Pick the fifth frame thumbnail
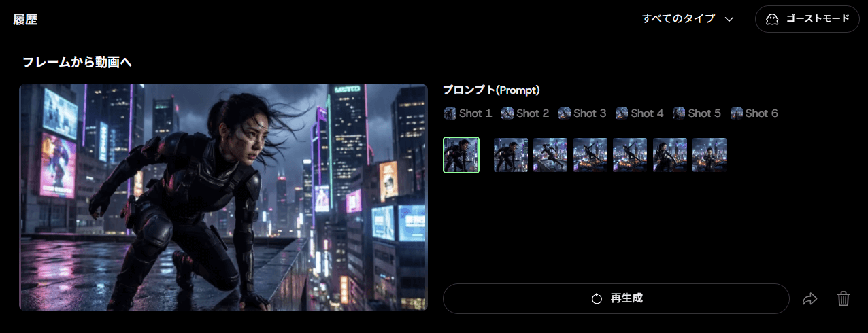Viewport: 868px width, 333px height. (630, 155)
